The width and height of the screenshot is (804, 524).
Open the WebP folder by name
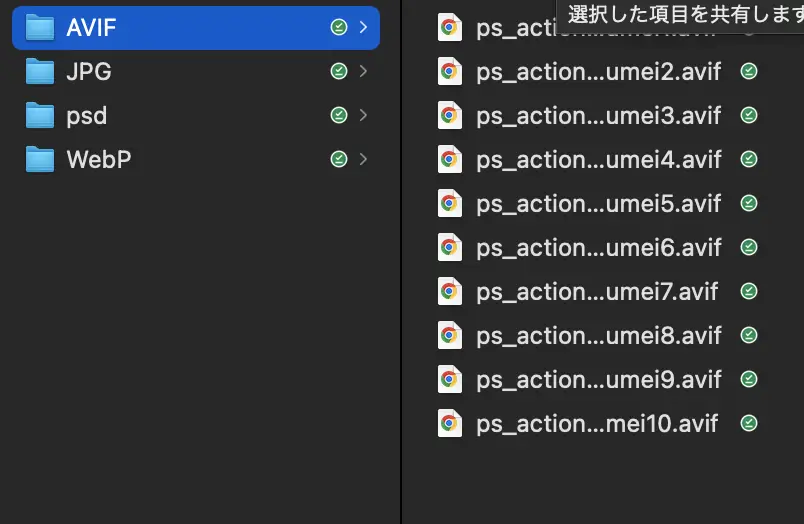[98, 159]
